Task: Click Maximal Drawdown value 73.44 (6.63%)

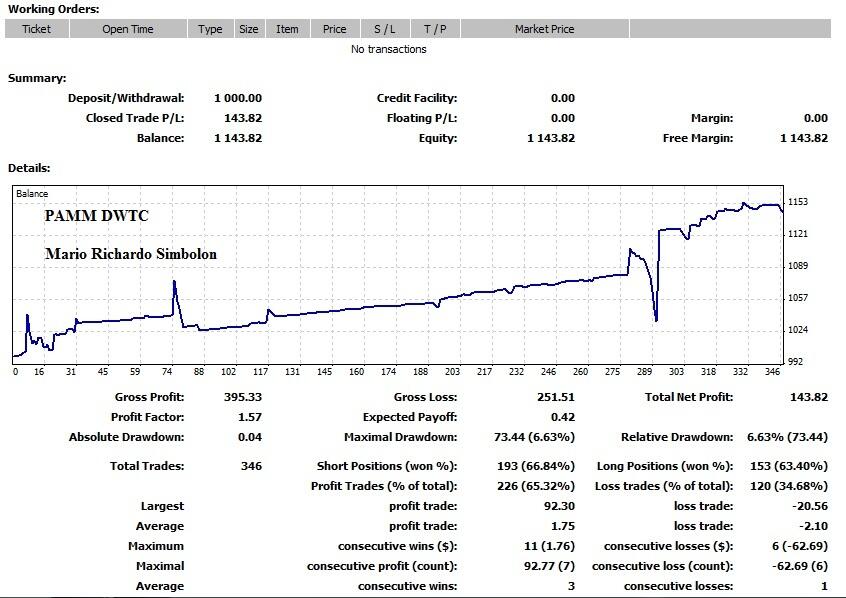Action: pyautogui.click(x=534, y=437)
